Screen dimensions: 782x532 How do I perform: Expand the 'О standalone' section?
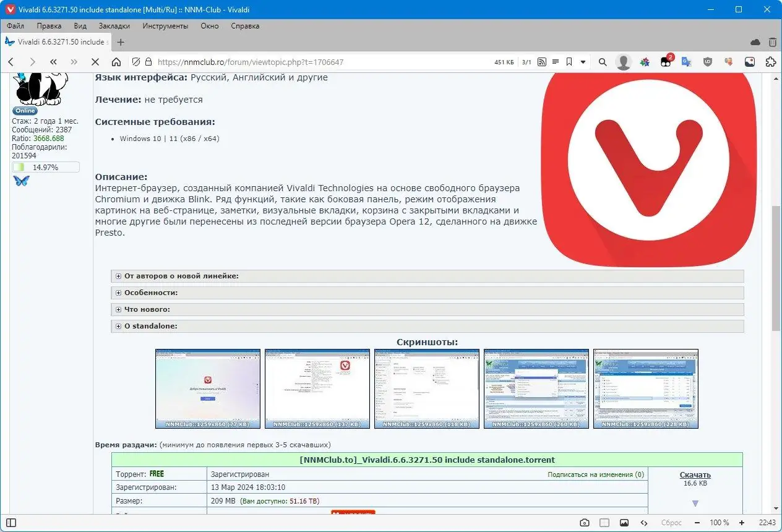(428, 326)
